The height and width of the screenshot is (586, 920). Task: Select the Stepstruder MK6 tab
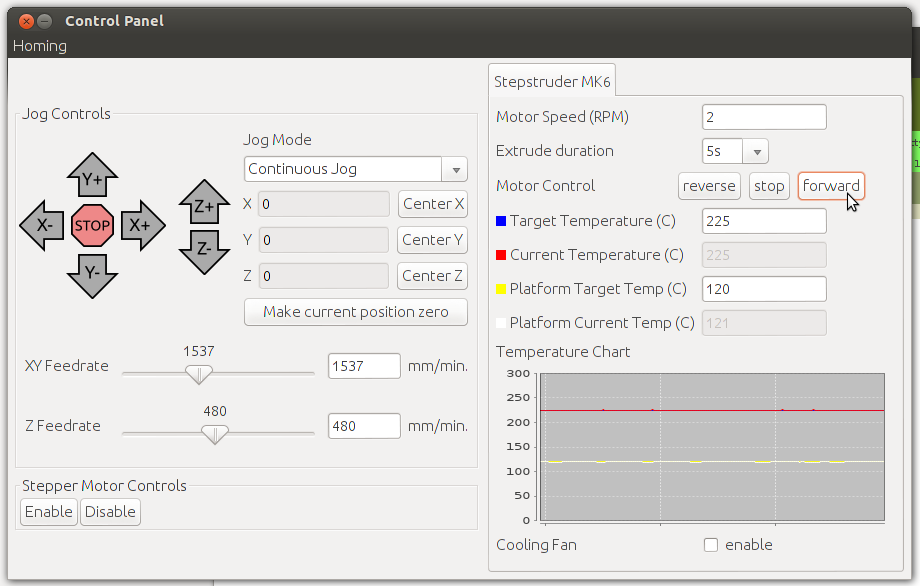tap(552, 80)
